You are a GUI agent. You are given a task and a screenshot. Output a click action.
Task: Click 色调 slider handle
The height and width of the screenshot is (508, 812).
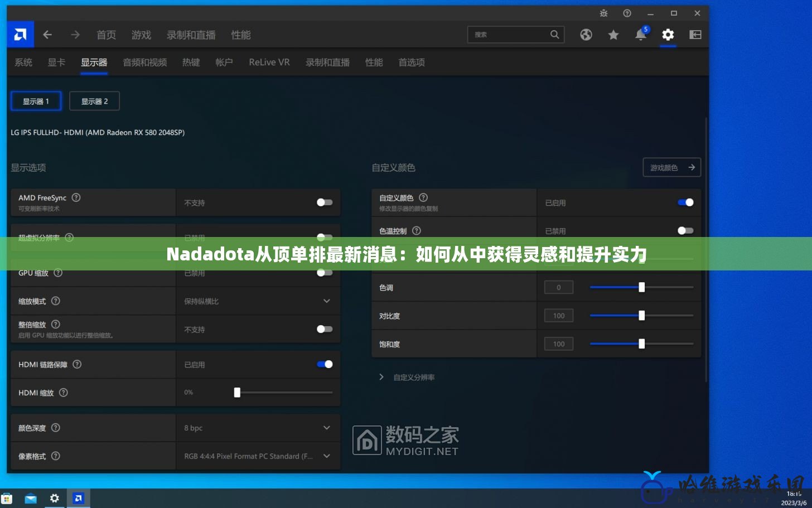[x=641, y=287]
